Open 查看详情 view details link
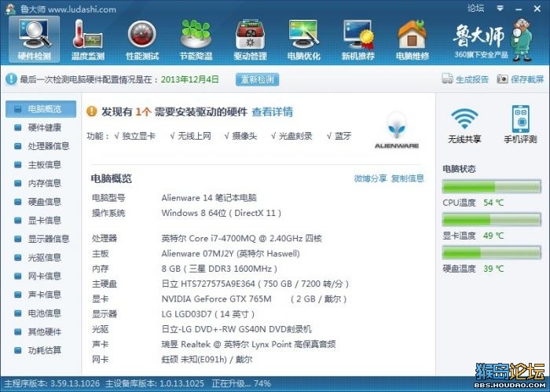550x392 pixels. [x=272, y=112]
